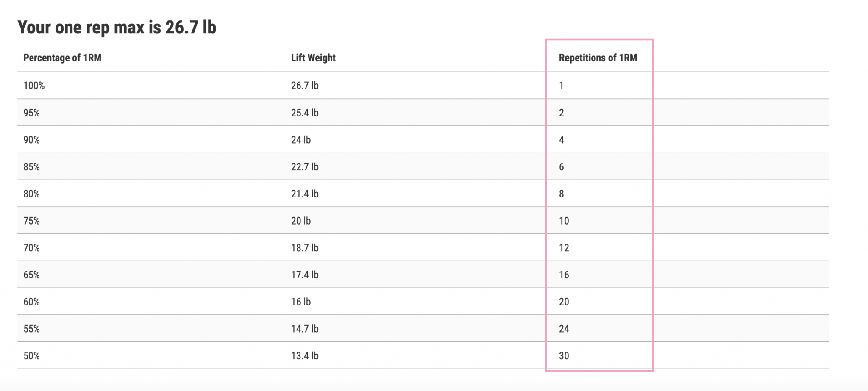
Task: Click the 21.4 lb lift weight cell
Action: (305, 194)
